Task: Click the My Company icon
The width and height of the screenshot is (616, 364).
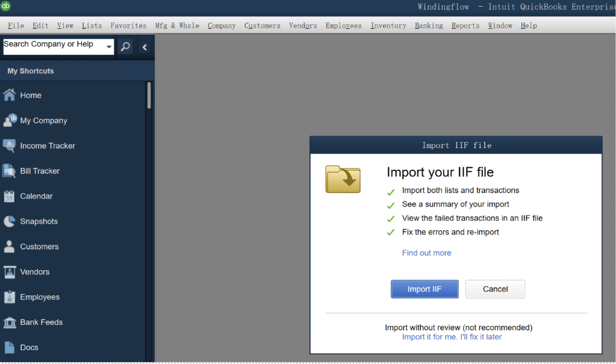Action: [x=10, y=120]
